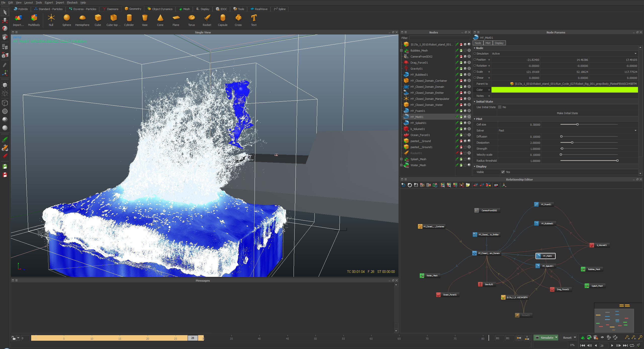Uncheck the Visible Yes checkbox

coord(503,172)
